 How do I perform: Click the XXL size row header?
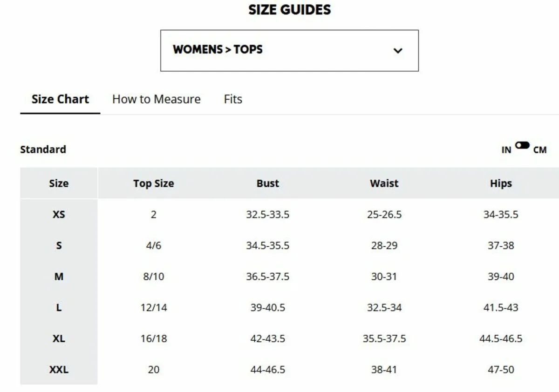pyautogui.click(x=59, y=370)
